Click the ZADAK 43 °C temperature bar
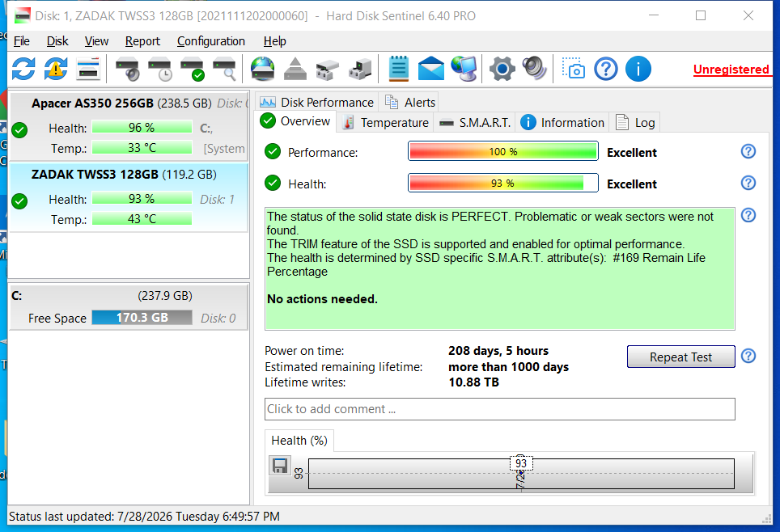This screenshot has height=532, width=780. (142, 219)
